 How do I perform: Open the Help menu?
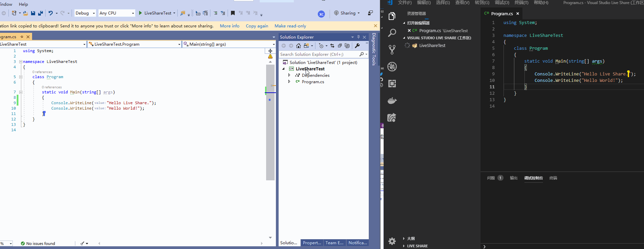tap(23, 4)
